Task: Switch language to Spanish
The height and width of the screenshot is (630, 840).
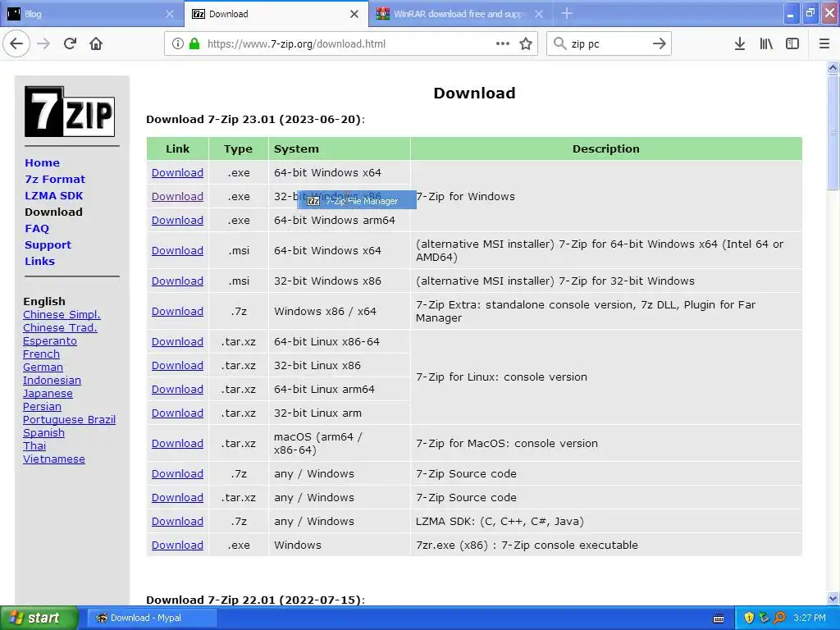Action: coord(43,433)
